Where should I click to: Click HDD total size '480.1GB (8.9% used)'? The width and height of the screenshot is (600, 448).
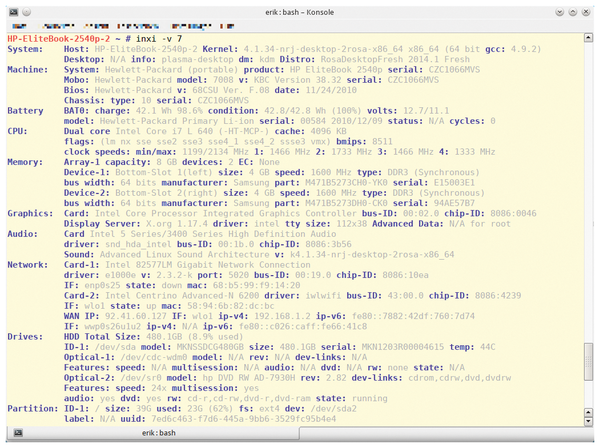click(195, 337)
